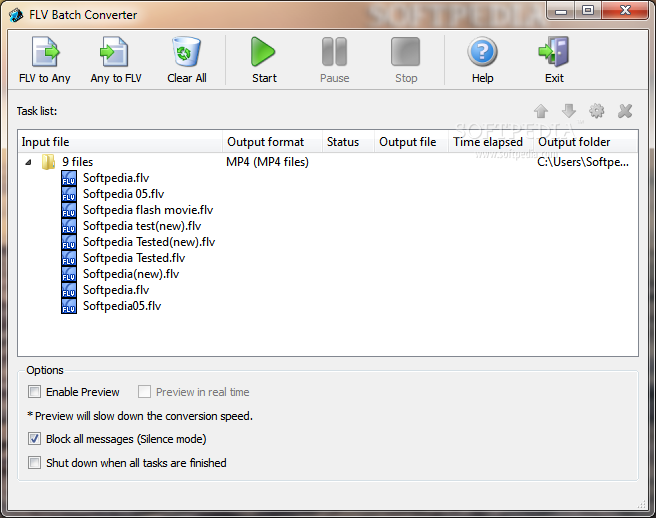656x518 pixels.
Task: Select Softpedia 05.flv in task list
Action: point(123,194)
